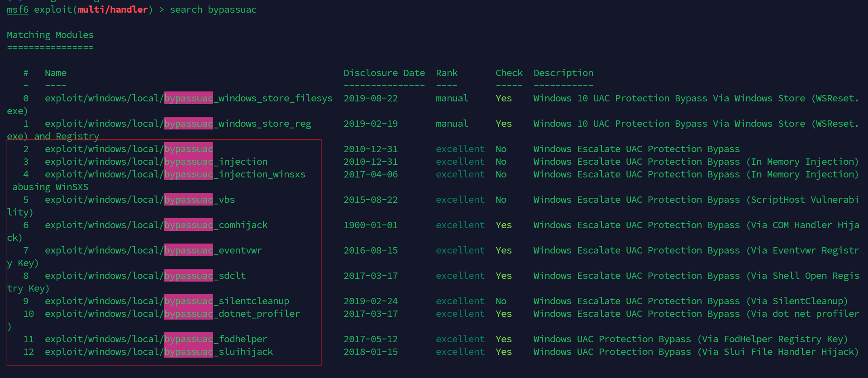The width and height of the screenshot is (868, 378).
Task: Click the bypassuac_comhijack module name
Action: click(156, 225)
